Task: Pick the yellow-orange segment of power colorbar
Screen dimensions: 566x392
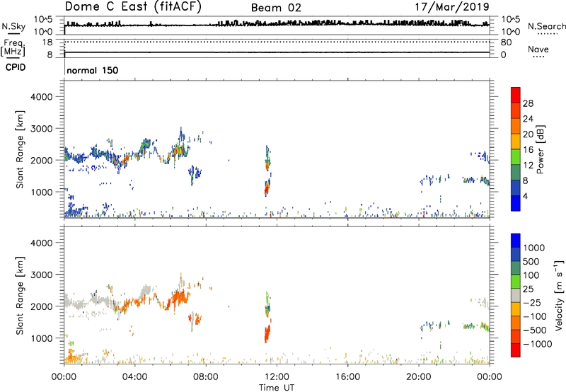Action: pyautogui.click(x=516, y=142)
